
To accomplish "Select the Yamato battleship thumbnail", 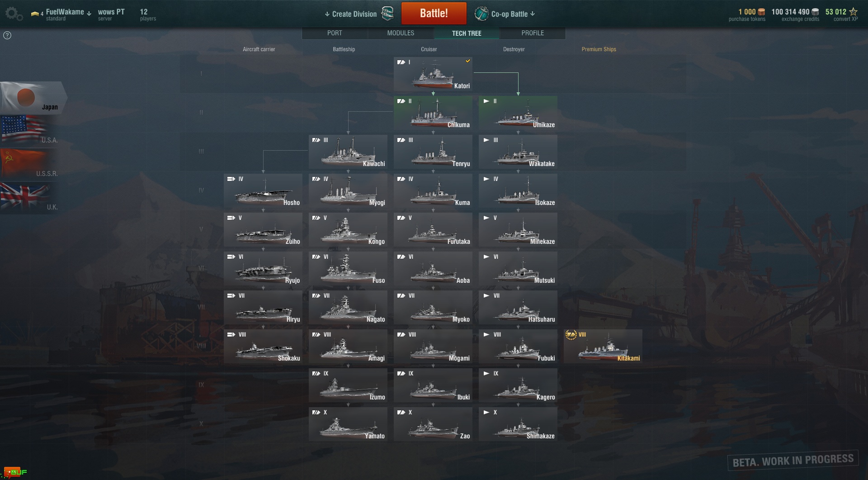I will point(348,424).
